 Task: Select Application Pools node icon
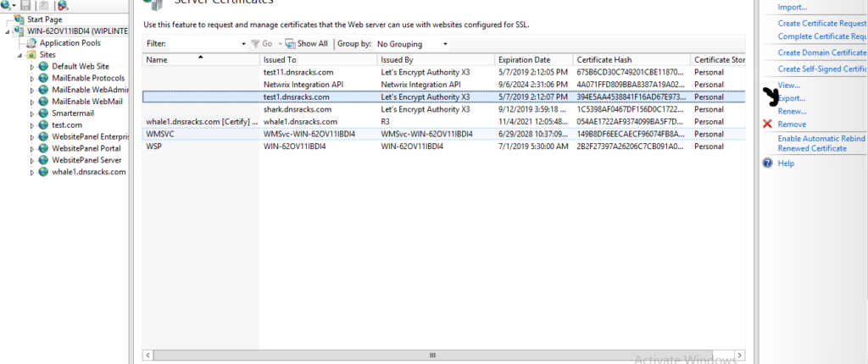pos(31,42)
